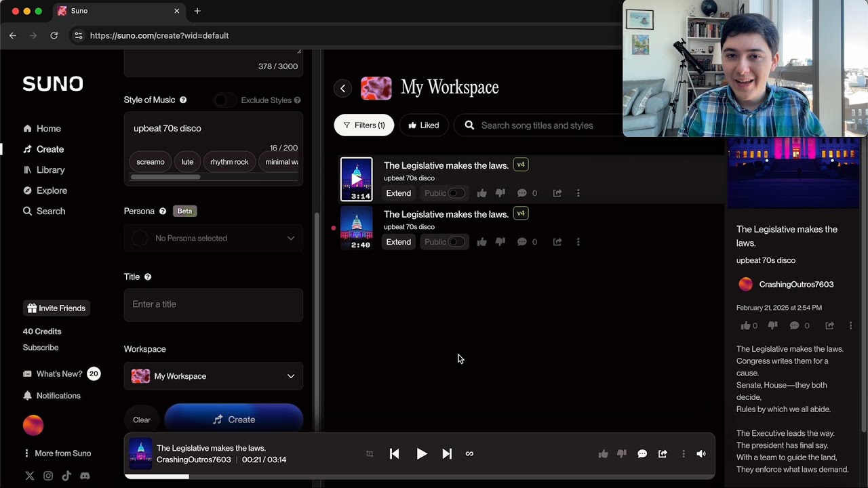Viewport: 868px width, 488px height.
Task: Open more options for 3:14 song
Action: point(578,193)
